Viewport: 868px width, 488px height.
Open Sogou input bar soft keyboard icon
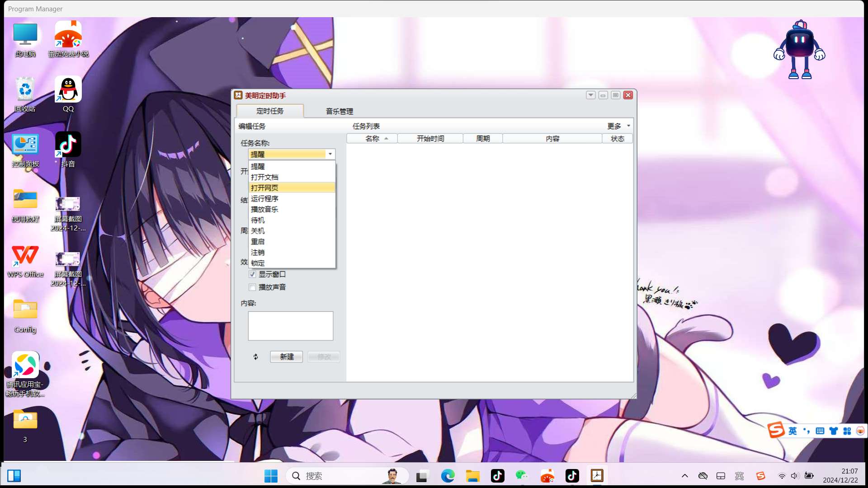click(820, 431)
